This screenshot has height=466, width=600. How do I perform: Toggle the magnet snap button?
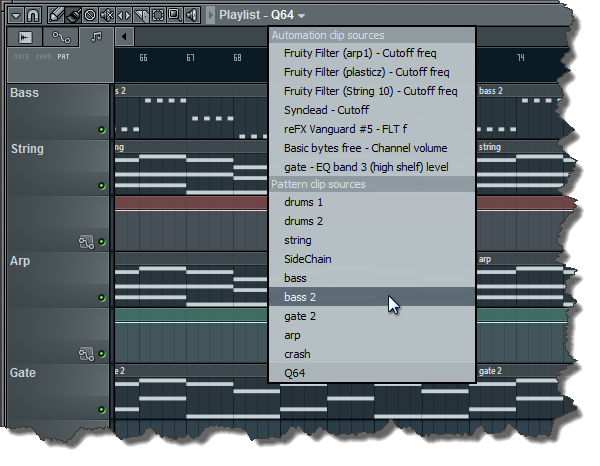point(33,15)
